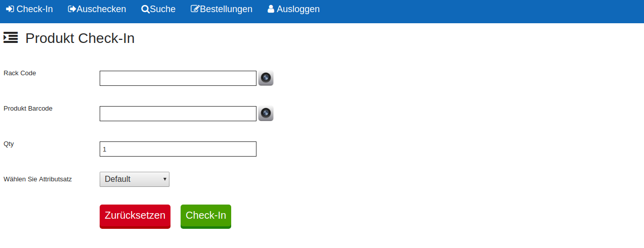Viewport: 644px width, 248px height.
Task: Go to the Suche page
Action: click(162, 9)
